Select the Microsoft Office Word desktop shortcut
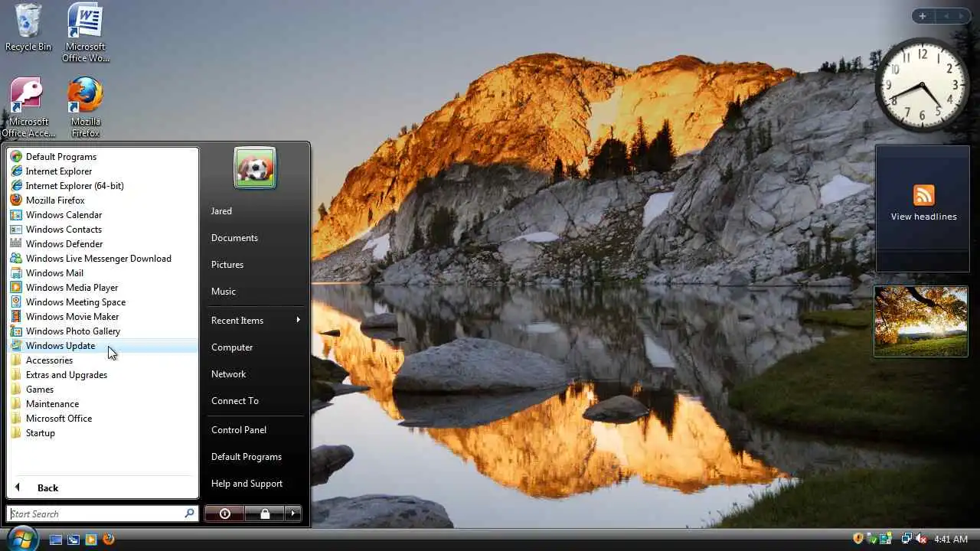Image resolution: width=980 pixels, height=551 pixels. click(85, 33)
